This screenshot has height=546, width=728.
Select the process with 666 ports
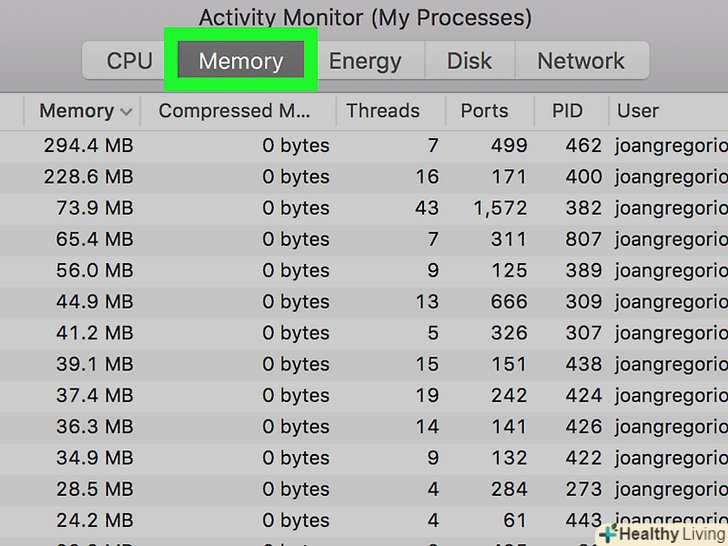pos(509,301)
